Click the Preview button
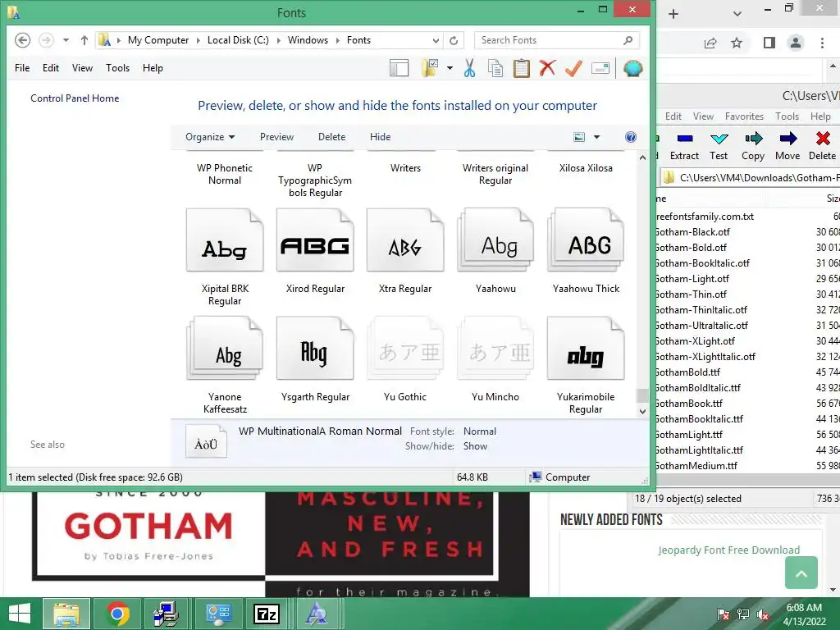 (x=276, y=137)
